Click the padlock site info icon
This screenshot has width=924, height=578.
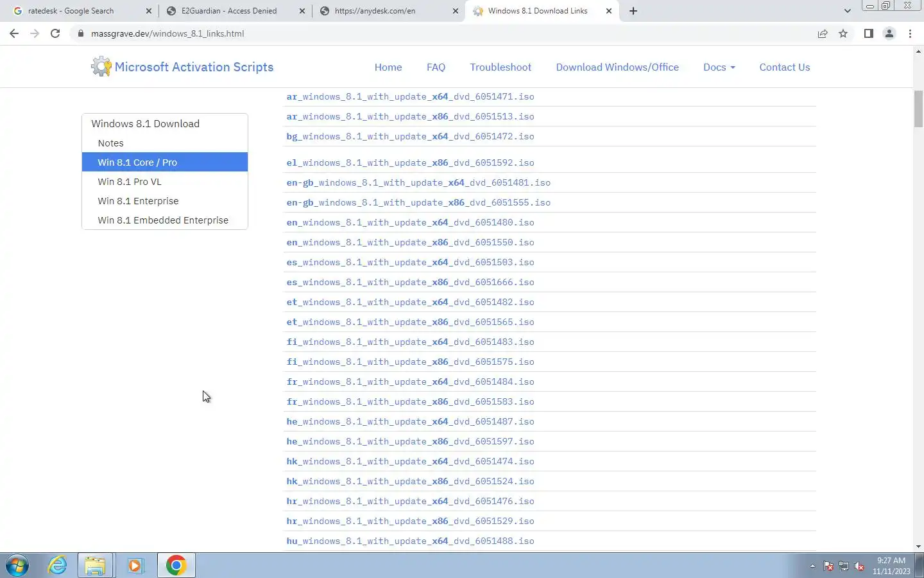coord(81,33)
